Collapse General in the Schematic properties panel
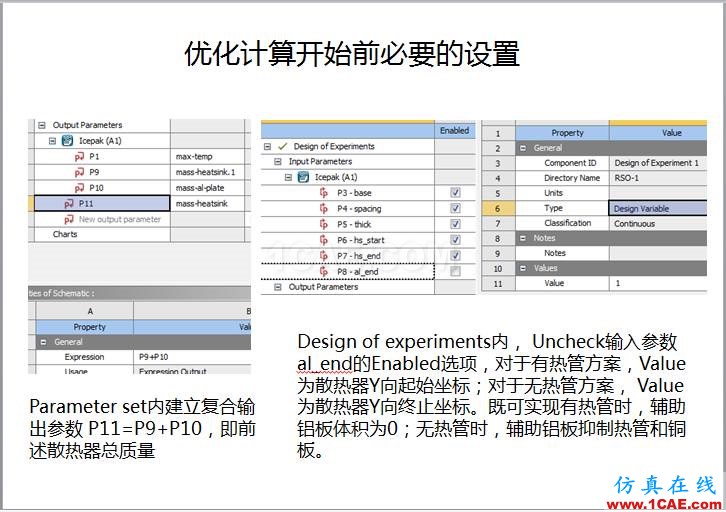 coord(44,342)
